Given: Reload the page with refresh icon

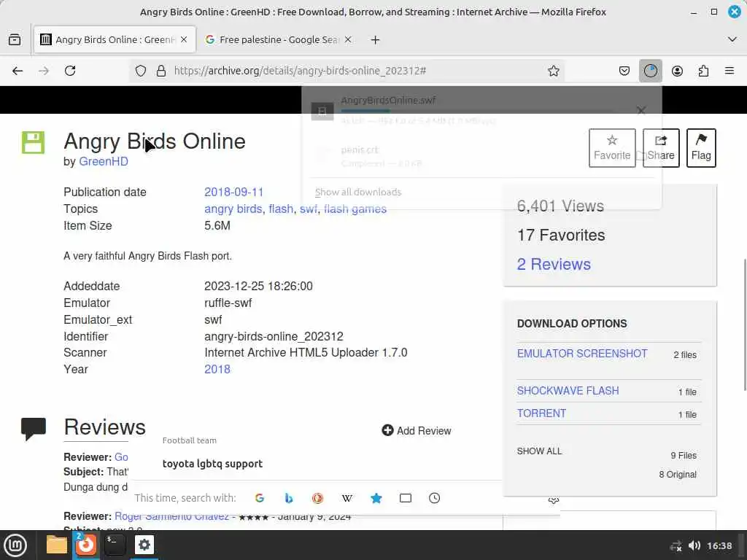Looking at the screenshot, I should point(70,71).
